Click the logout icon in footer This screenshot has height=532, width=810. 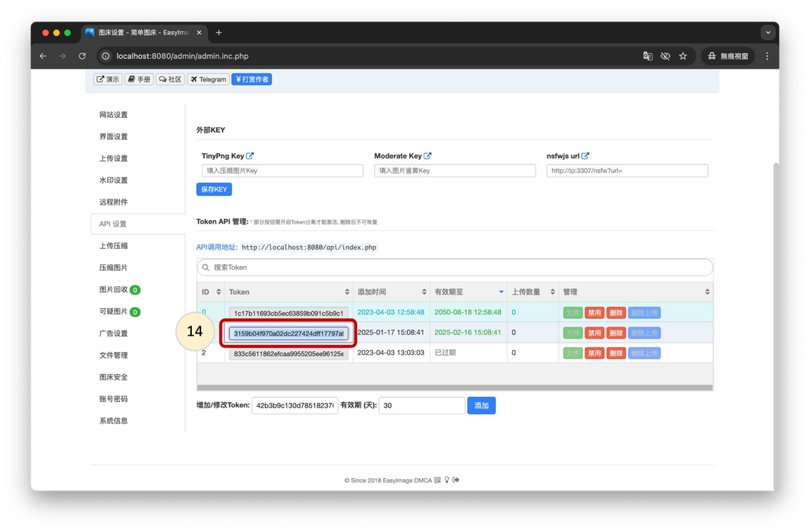tap(456, 480)
